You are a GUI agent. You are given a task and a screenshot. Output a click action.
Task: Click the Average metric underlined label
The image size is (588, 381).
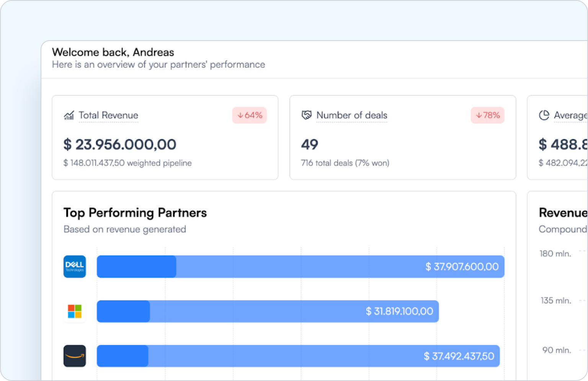coord(570,115)
